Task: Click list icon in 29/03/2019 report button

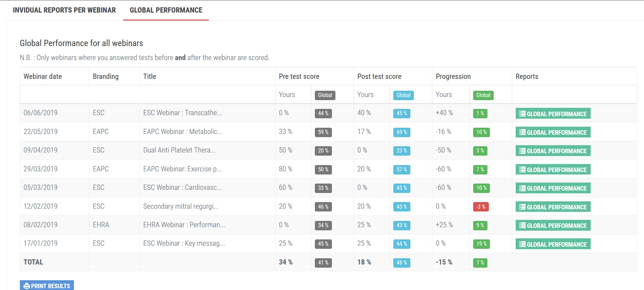Action: click(522, 170)
